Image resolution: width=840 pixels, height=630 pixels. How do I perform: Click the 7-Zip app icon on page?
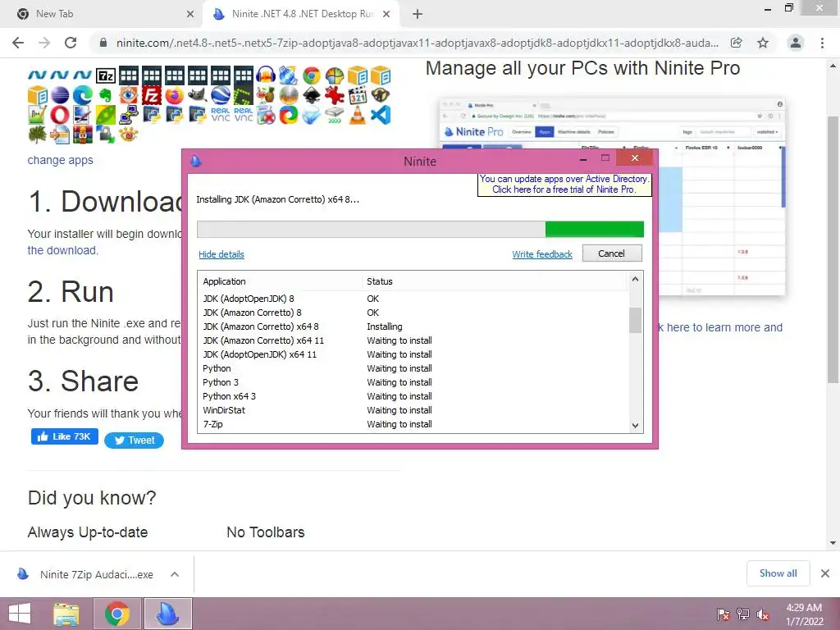(x=106, y=75)
